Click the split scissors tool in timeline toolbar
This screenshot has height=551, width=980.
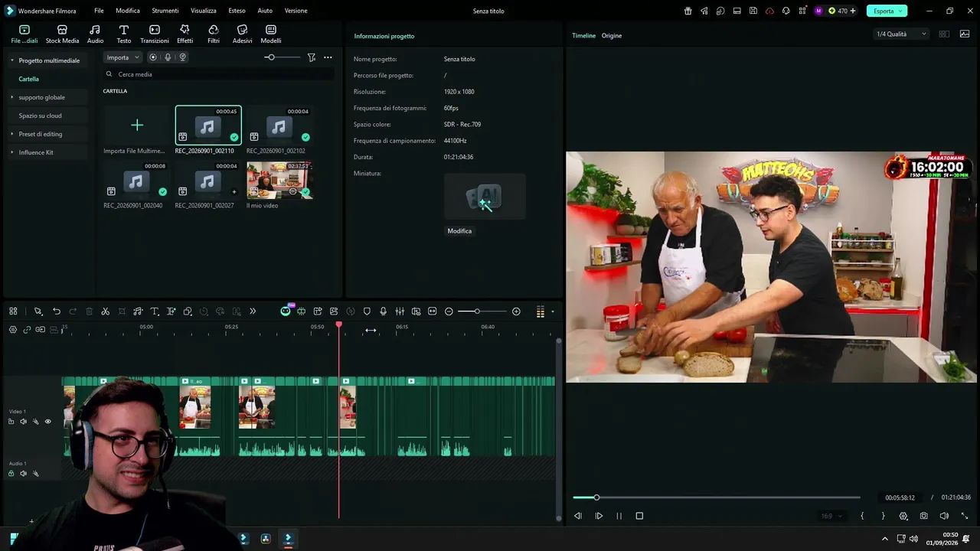(x=106, y=311)
